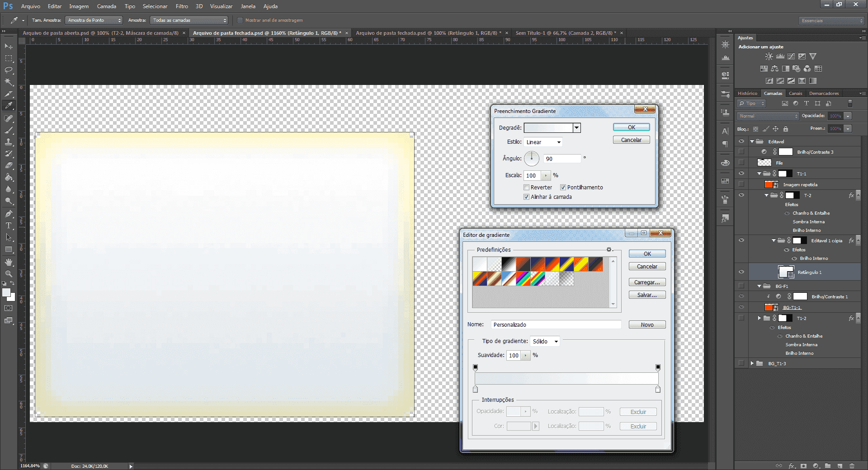This screenshot has height=470, width=868.
Task: Show the File layer
Action: (x=741, y=163)
